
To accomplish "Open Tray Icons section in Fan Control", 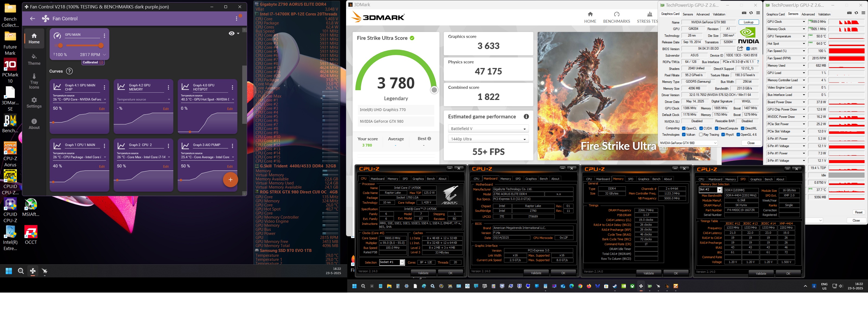I will 34,81.
